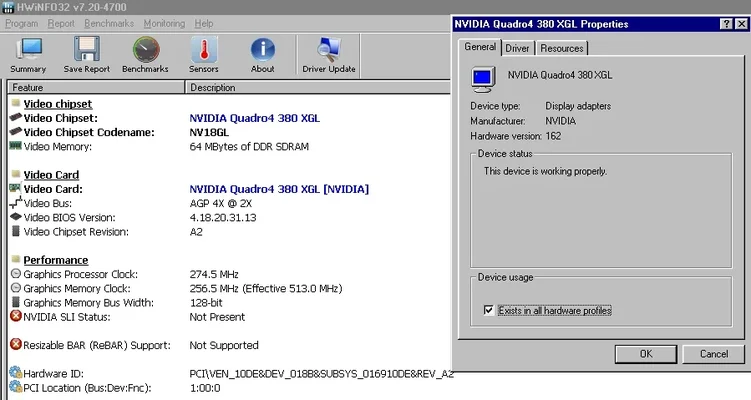
Task: Click the 1:00:0 PCI location value
Action: pos(205,388)
